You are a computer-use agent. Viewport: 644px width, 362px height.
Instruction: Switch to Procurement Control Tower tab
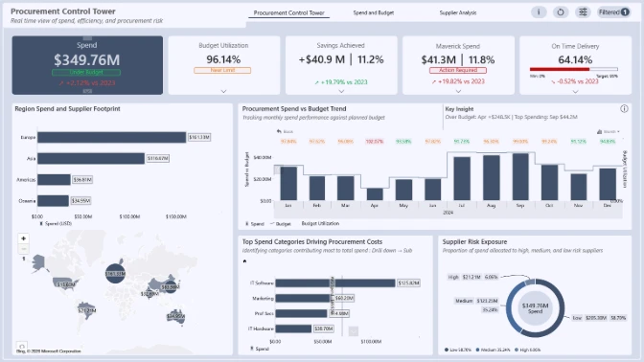(x=288, y=12)
